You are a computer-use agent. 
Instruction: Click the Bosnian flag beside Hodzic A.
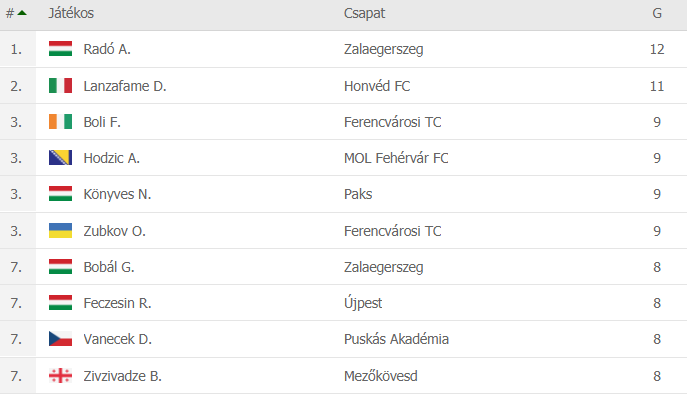coord(60,157)
